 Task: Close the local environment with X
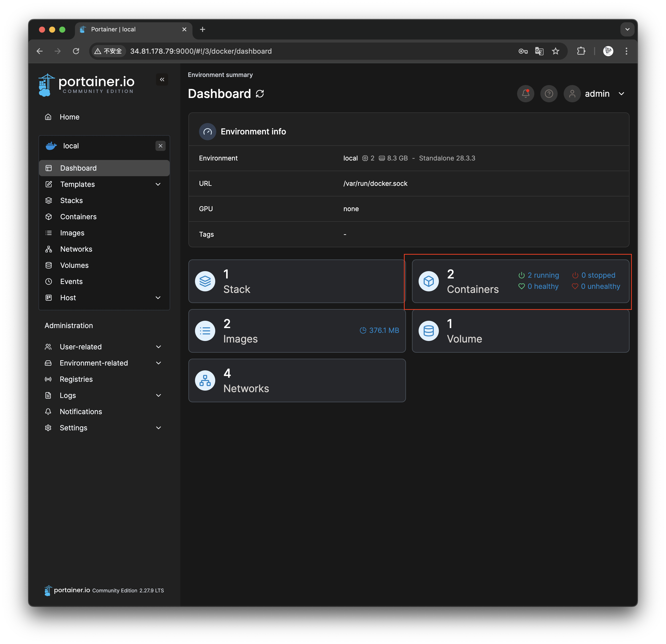pos(160,146)
